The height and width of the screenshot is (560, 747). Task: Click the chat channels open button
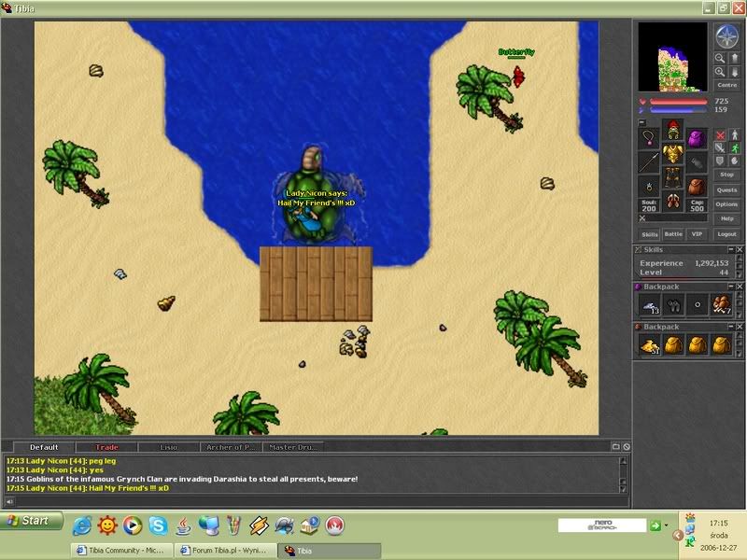(615, 447)
